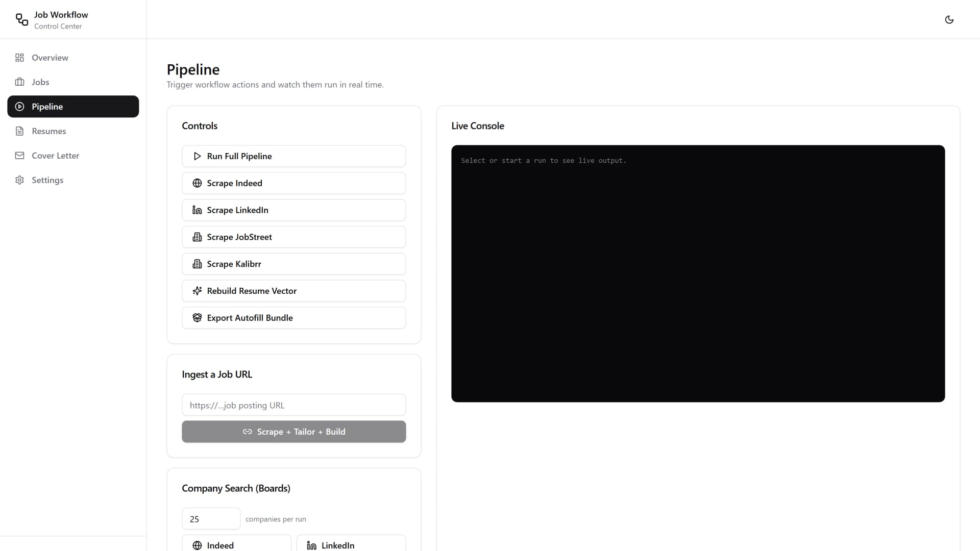
Task: Select Indeed board under Company Search
Action: (x=237, y=544)
